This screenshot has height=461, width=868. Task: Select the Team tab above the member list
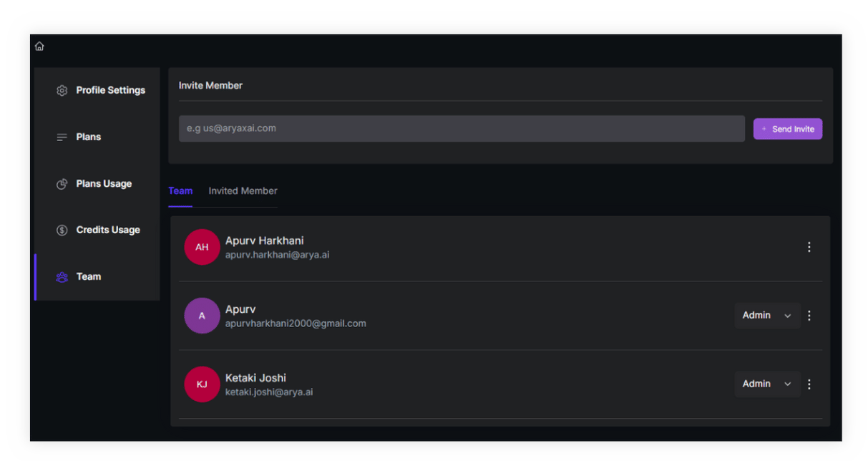point(180,191)
